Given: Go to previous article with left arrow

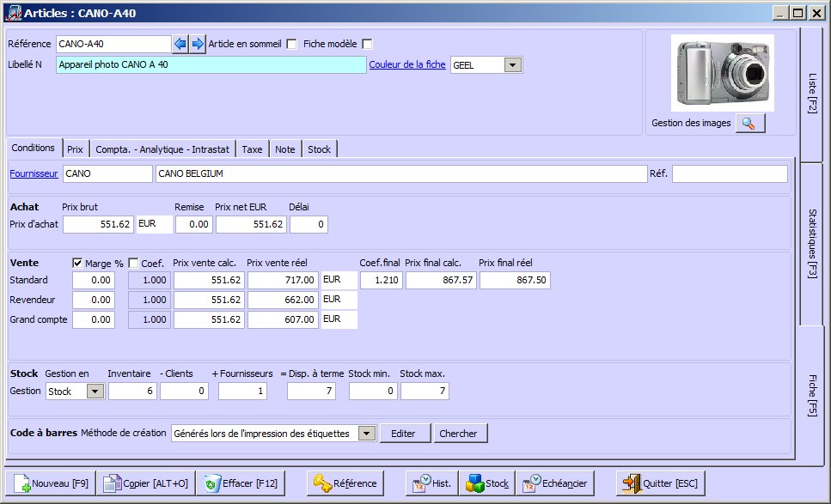Looking at the screenshot, I should coord(180,44).
